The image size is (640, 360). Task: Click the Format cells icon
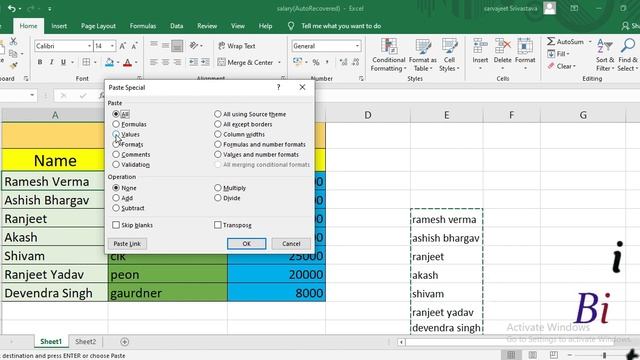click(525, 46)
